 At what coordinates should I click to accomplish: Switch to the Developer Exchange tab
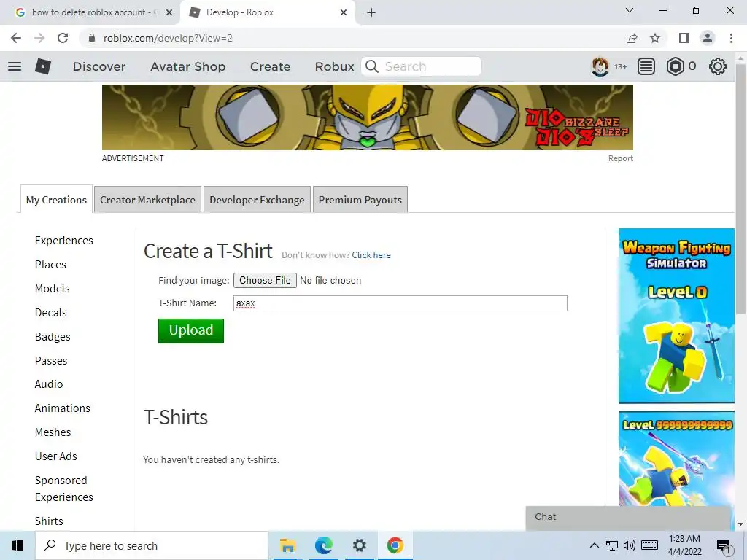click(x=257, y=200)
